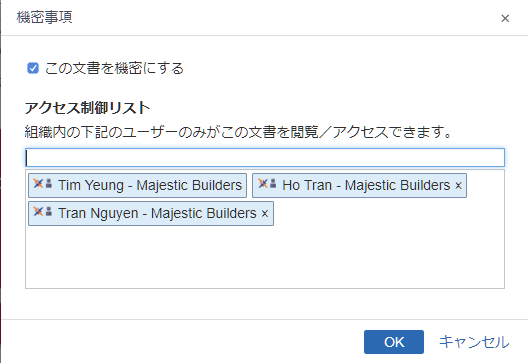Image resolution: width=528 pixels, height=363 pixels.
Task: Click the person icon beside Tran Nguyen
Action: click(49, 211)
